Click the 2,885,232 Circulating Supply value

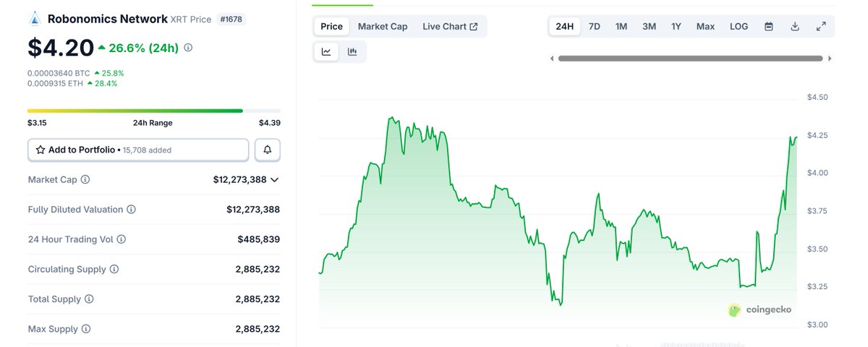258,269
